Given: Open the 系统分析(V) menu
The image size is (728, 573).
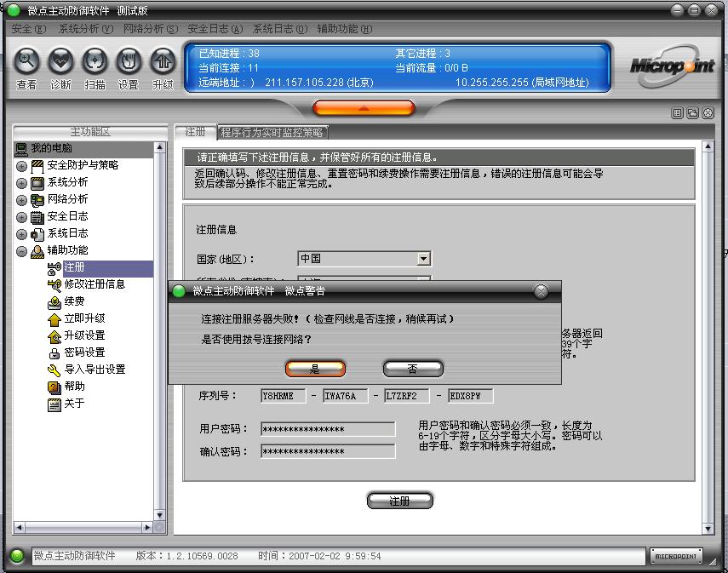Looking at the screenshot, I should pyautogui.click(x=85, y=29).
